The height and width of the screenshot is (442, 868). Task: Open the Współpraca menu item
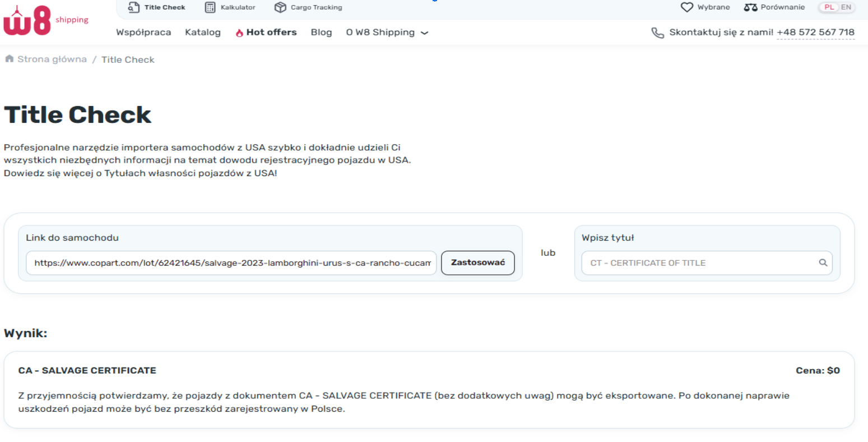tap(143, 33)
